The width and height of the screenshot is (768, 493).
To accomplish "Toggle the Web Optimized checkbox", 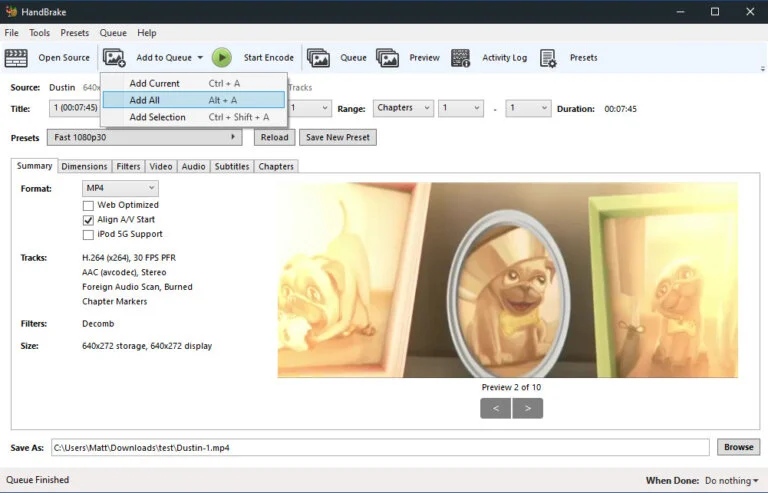I will pyautogui.click(x=88, y=205).
